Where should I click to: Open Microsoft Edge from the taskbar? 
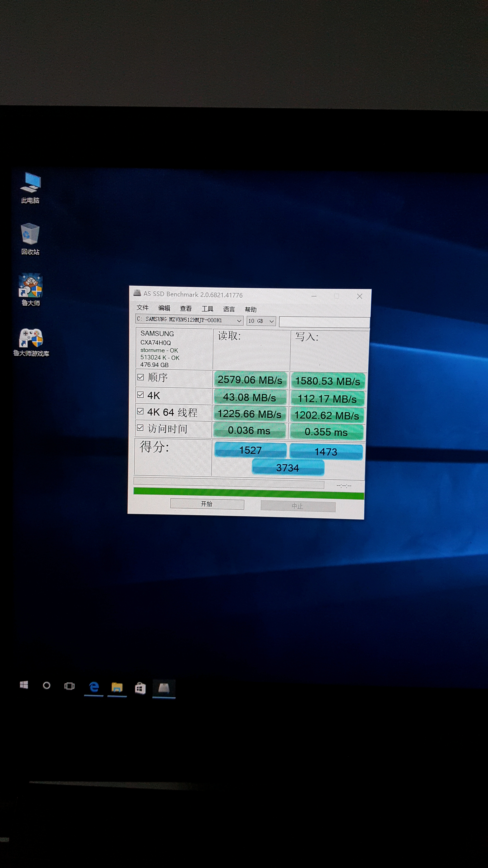click(x=94, y=687)
